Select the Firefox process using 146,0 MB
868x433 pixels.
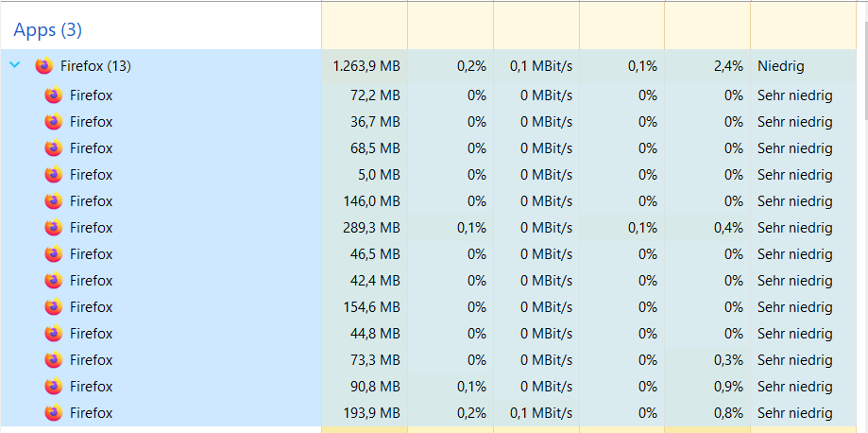[x=91, y=201]
